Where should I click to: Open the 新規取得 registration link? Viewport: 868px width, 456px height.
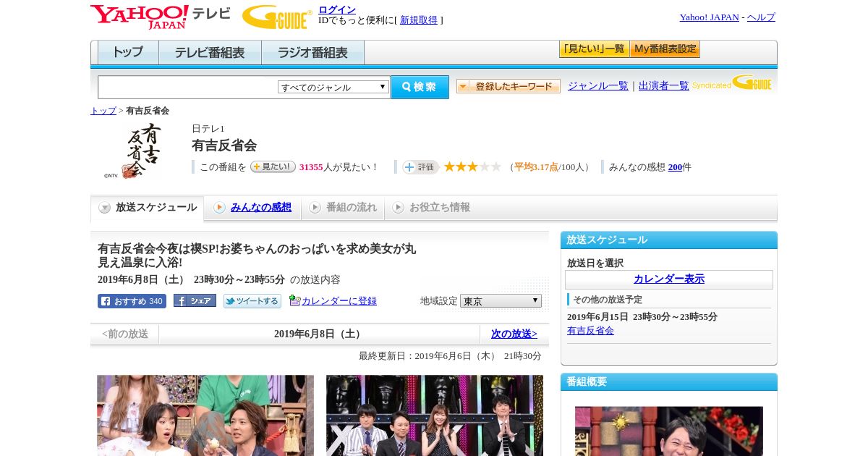[x=419, y=20]
